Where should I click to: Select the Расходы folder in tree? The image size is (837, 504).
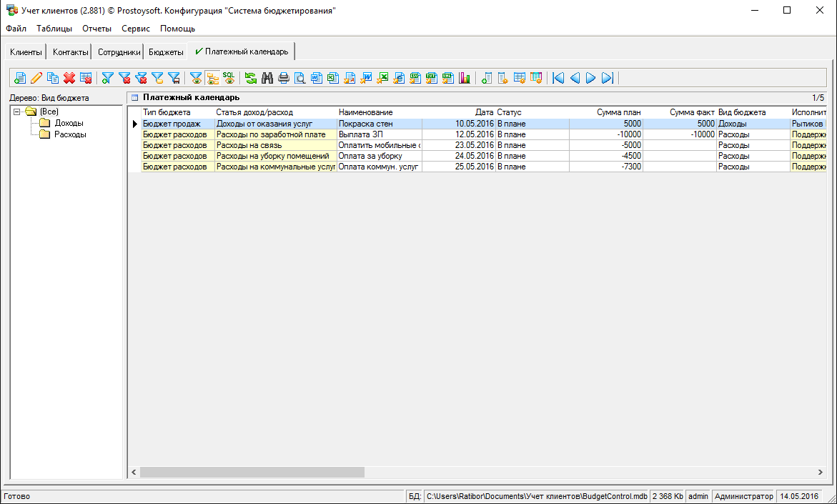tap(70, 134)
